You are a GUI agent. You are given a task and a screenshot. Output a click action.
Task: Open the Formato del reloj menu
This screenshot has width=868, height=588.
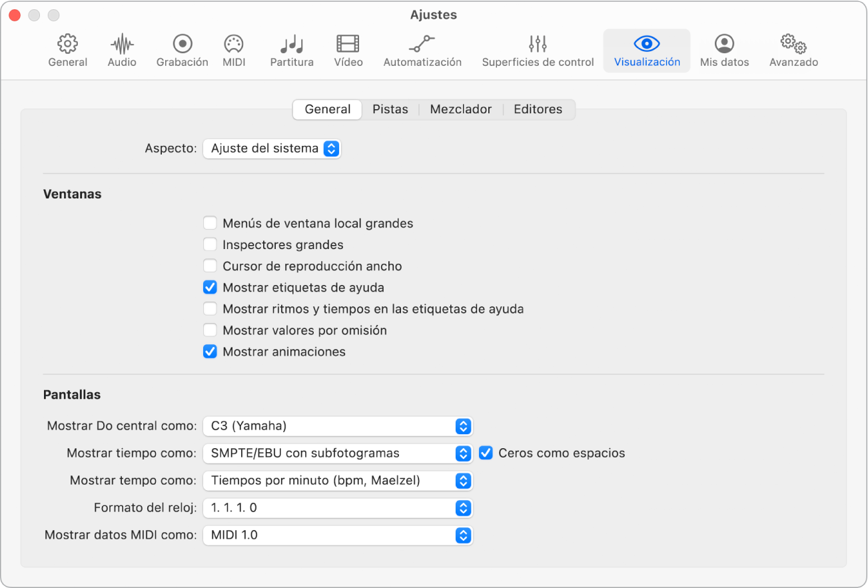click(x=338, y=507)
